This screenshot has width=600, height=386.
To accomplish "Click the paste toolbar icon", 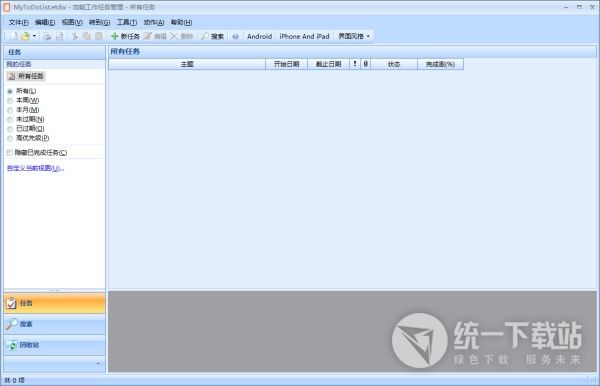I will pyautogui.click(x=99, y=36).
